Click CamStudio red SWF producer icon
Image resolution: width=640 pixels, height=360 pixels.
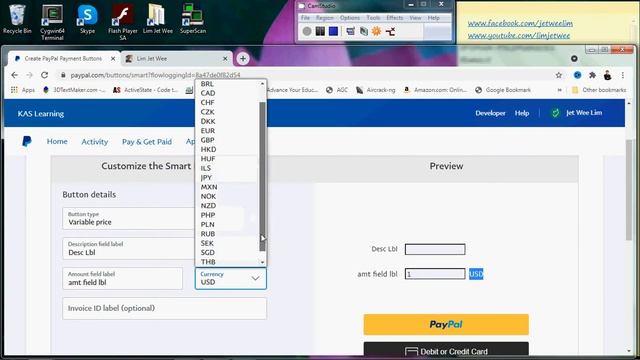[x=390, y=31]
